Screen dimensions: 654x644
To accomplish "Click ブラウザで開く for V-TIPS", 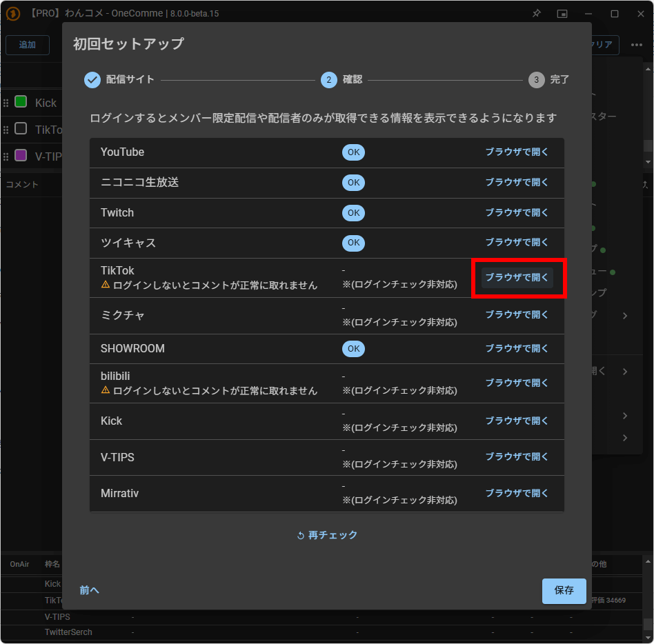I will coord(517,457).
